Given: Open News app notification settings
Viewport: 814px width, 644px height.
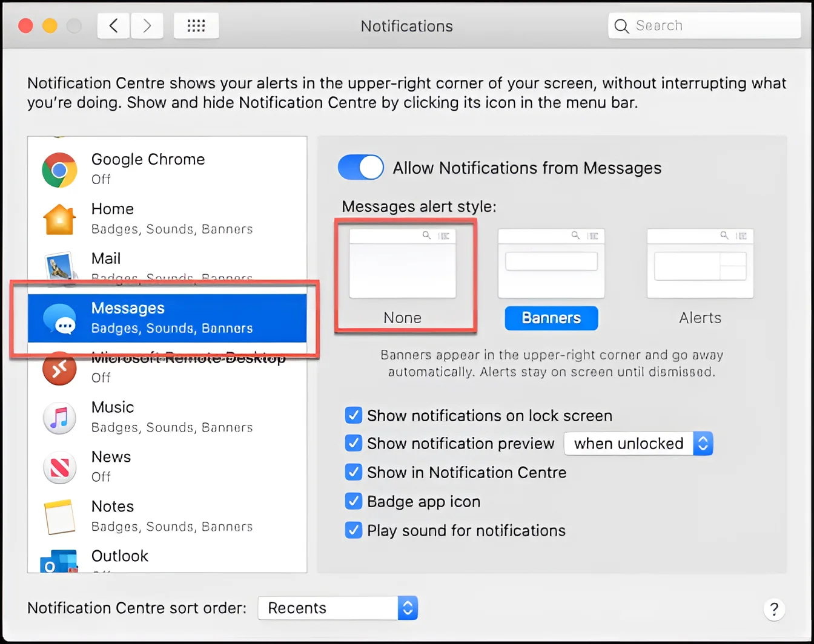Looking at the screenshot, I should click(x=148, y=466).
